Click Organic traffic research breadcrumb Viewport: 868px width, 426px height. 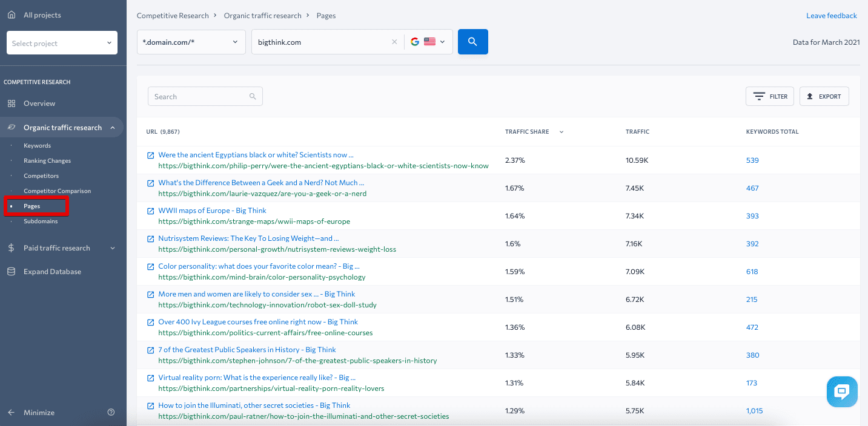coord(262,16)
